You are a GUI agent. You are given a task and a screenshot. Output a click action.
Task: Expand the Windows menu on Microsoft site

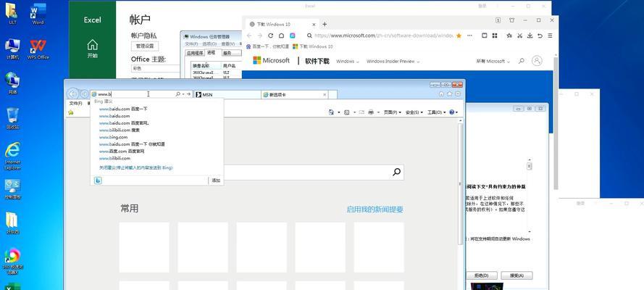click(348, 61)
